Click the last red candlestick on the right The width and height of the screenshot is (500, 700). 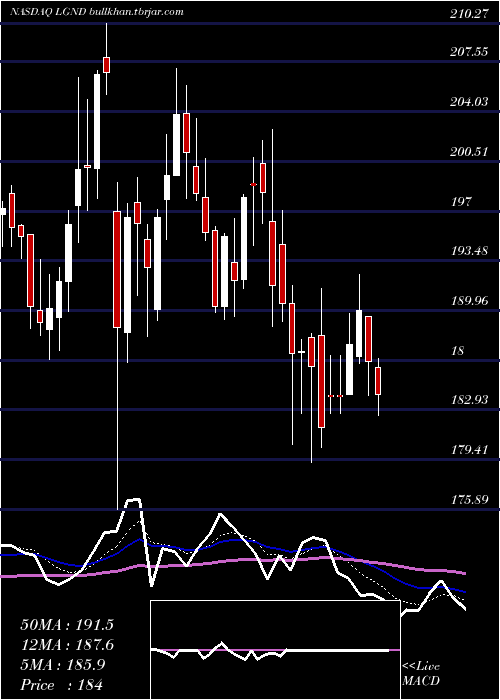378,381
